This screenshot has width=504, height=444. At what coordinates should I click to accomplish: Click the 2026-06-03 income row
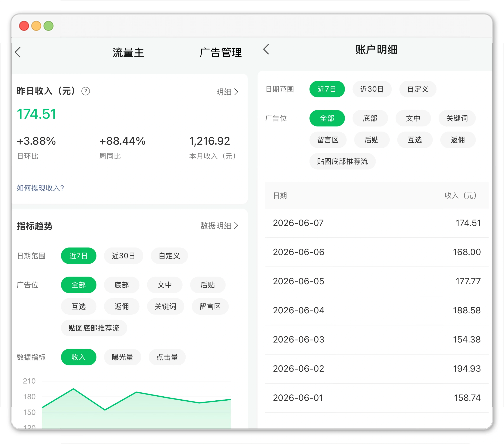coord(377,340)
